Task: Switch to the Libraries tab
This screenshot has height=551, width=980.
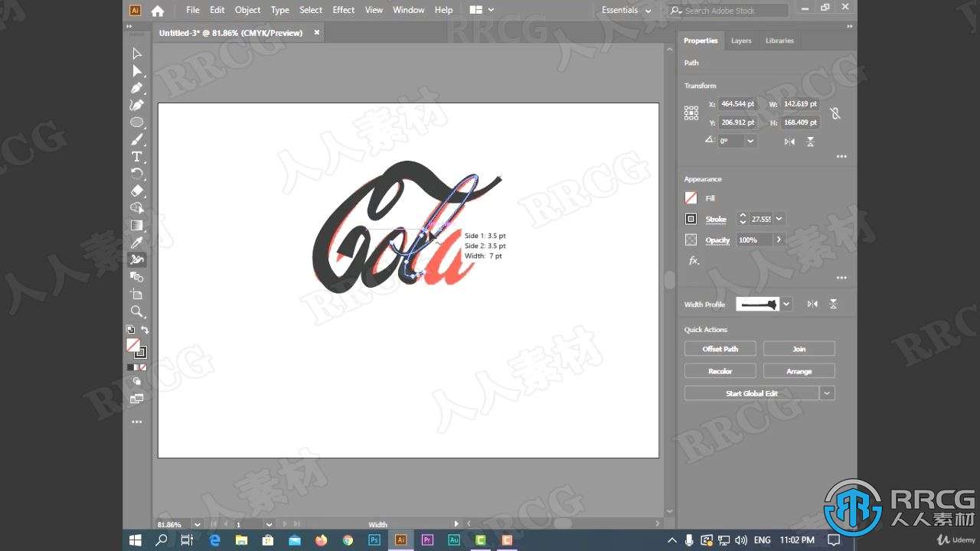Action: click(779, 41)
